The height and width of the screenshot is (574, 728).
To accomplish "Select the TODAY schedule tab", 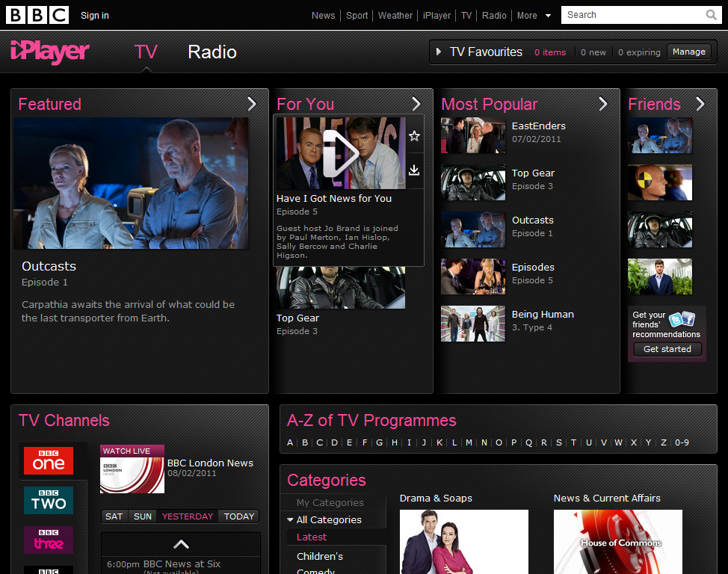I will 239,516.
